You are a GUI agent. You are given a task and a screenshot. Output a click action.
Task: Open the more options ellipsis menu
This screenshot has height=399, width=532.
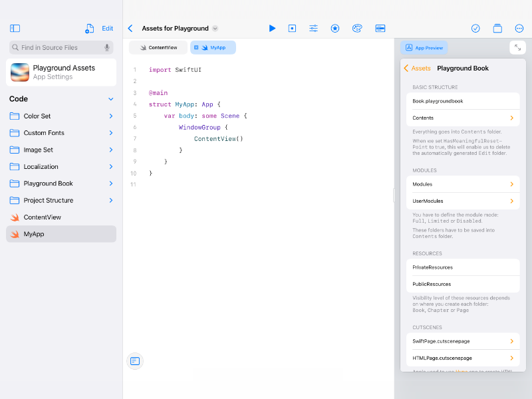pos(519,29)
